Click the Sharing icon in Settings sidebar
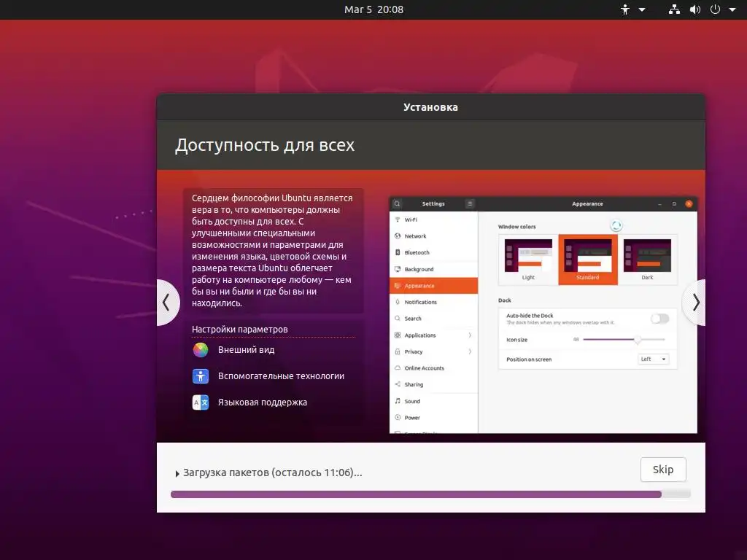This screenshot has width=747, height=560. tap(398, 385)
